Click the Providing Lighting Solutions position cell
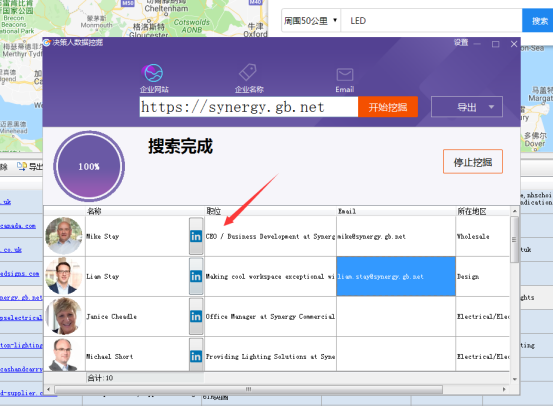Image resolution: width=554 pixels, height=407 pixels. 270,355
